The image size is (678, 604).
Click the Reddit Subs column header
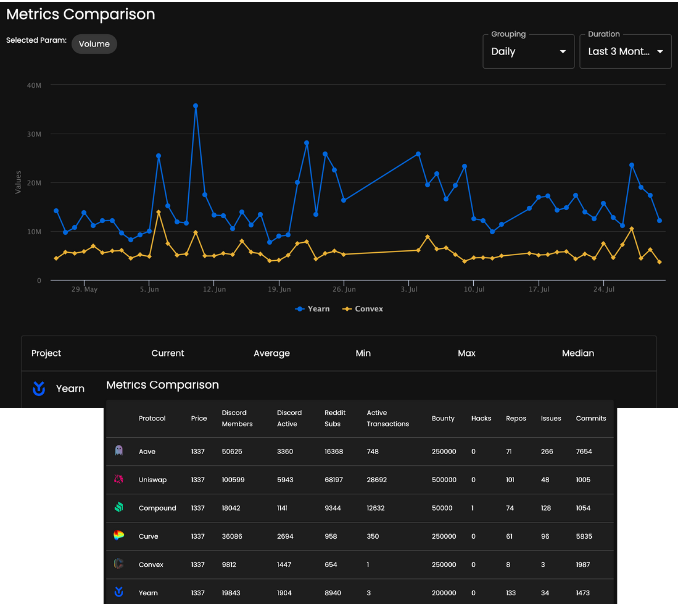[332, 418]
